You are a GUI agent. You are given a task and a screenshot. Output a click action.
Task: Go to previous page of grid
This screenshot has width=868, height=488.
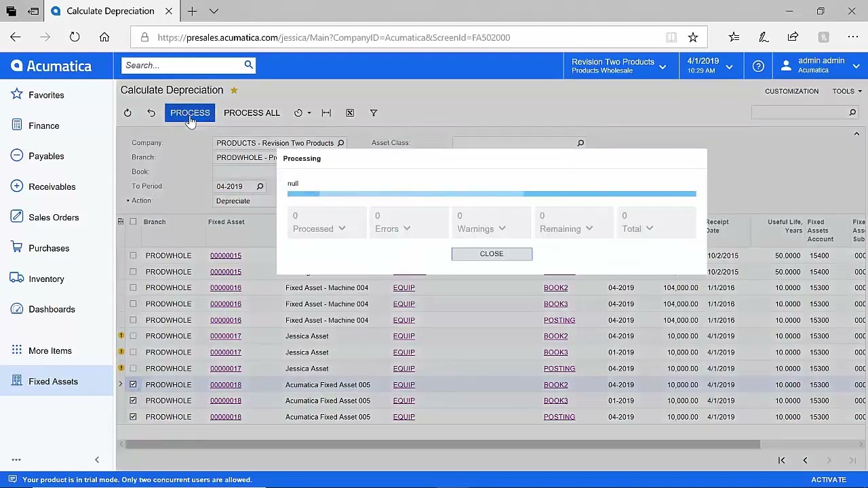coord(805,461)
